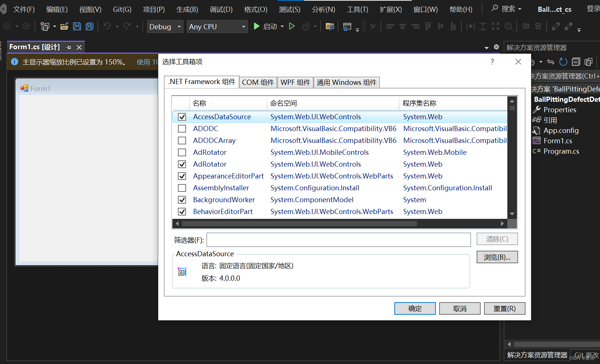Click the Align Centers layout icon
Viewport: 600px width, 364px height.
403,26
